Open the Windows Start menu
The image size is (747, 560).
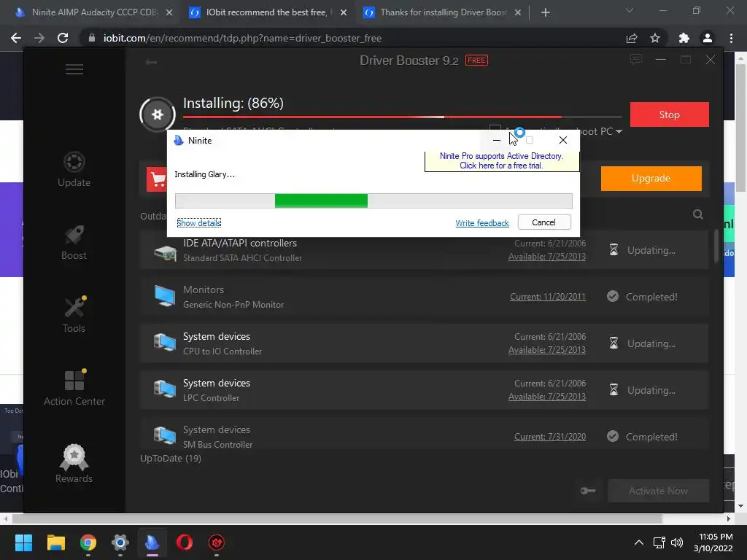(23, 542)
